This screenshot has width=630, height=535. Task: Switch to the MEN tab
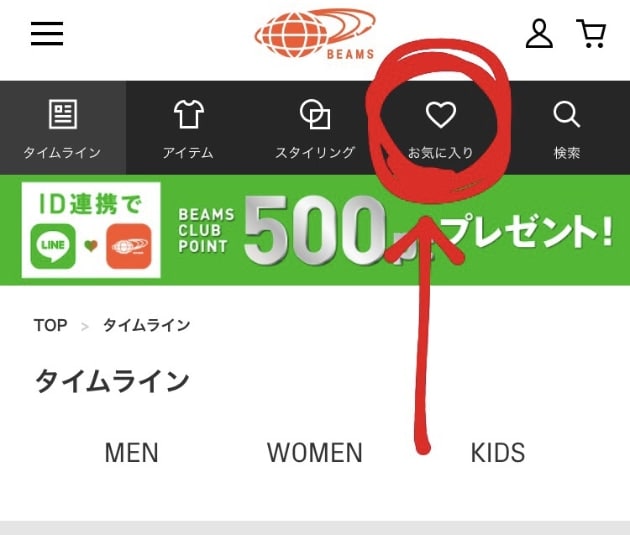pos(131,453)
